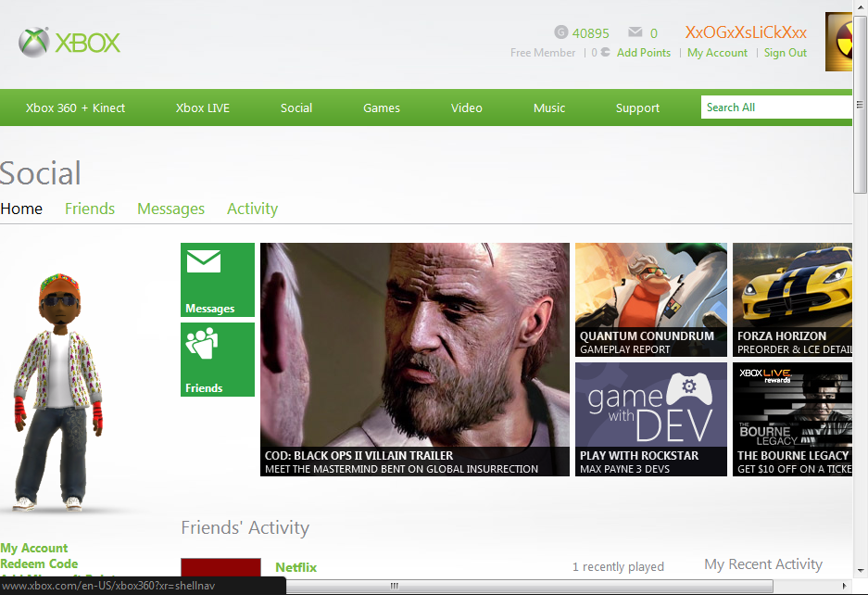This screenshot has width=868, height=595.
Task: Click the Redeem Code sidebar link
Action: click(39, 563)
